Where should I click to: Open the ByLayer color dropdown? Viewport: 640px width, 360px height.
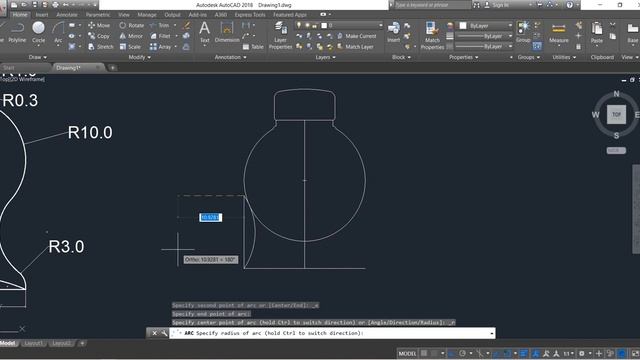[510, 26]
